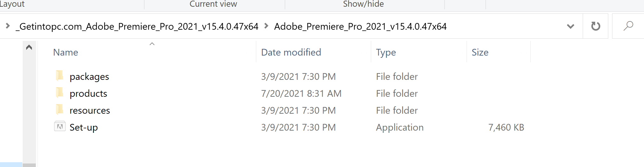Select the products folder name
Viewport: 644px width, 167px height.
pos(88,94)
